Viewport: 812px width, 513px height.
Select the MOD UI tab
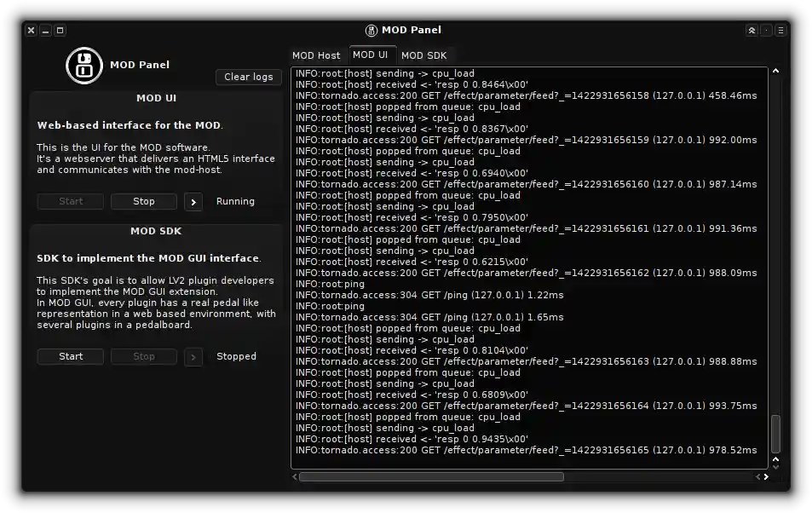pos(372,55)
